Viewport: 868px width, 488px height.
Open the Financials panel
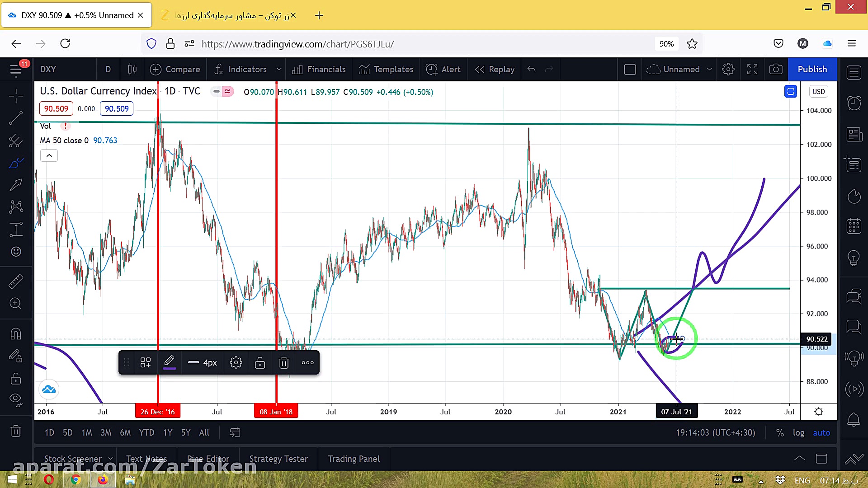319,69
